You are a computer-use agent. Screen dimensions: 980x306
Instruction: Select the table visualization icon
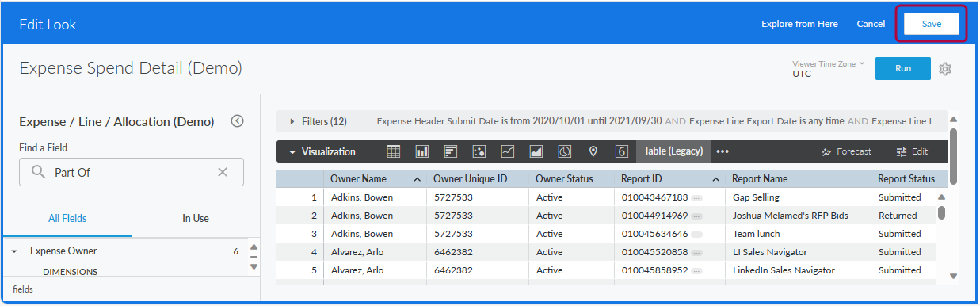(x=393, y=151)
